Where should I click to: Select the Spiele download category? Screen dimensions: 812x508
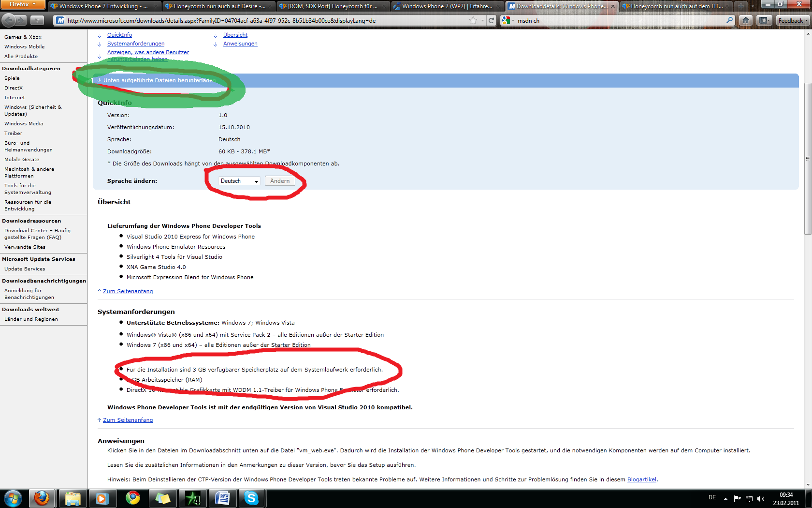coord(12,78)
